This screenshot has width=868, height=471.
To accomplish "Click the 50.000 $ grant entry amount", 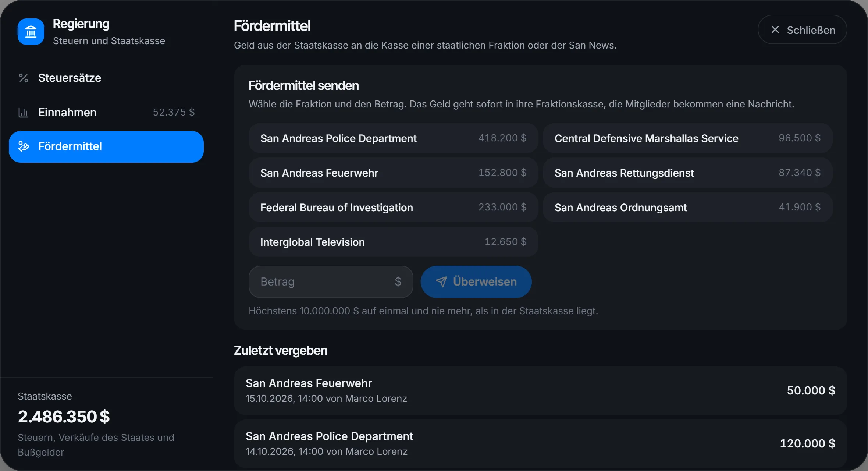I will pos(811,390).
